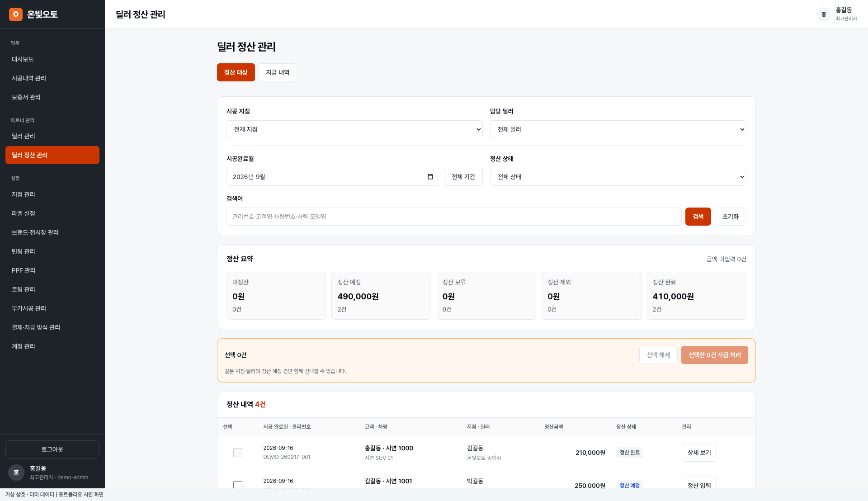The height and width of the screenshot is (501, 868).
Task: Click the red 검색 button
Action: click(x=698, y=217)
